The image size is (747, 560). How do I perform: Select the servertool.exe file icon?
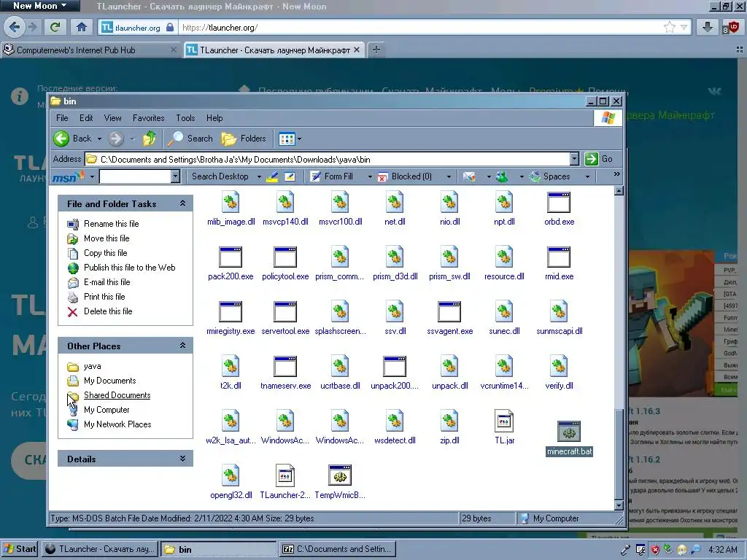pos(285,312)
